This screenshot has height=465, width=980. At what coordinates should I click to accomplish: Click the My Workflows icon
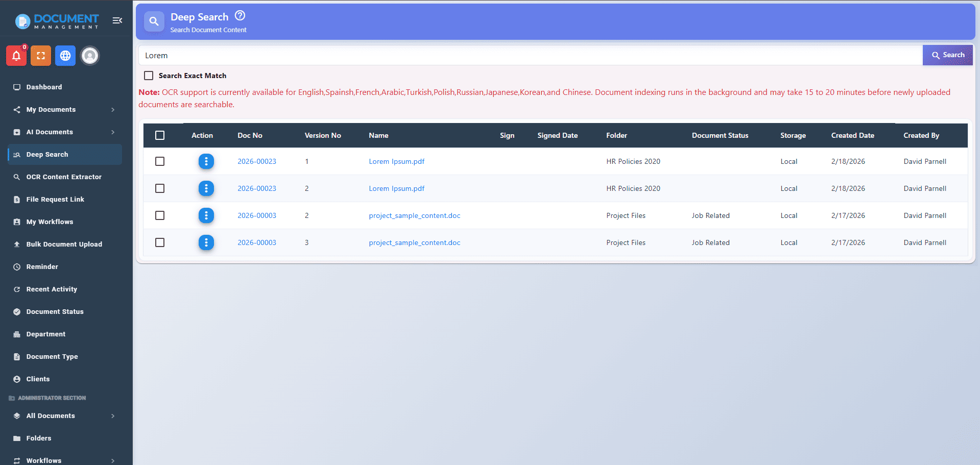[x=17, y=222]
